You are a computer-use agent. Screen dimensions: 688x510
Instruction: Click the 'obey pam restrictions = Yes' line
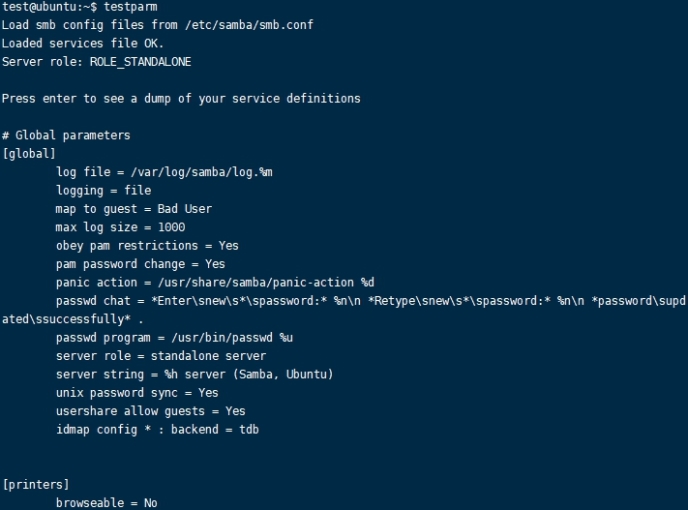click(x=147, y=246)
